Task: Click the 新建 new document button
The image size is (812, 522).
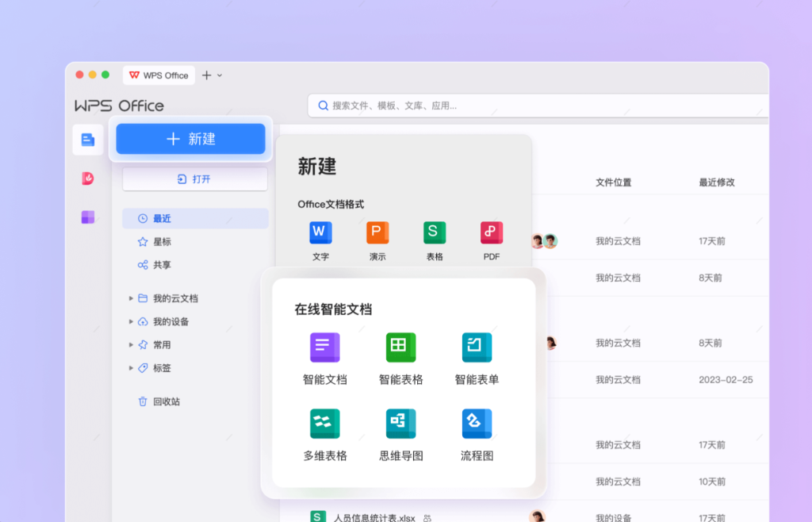Action: (x=190, y=138)
